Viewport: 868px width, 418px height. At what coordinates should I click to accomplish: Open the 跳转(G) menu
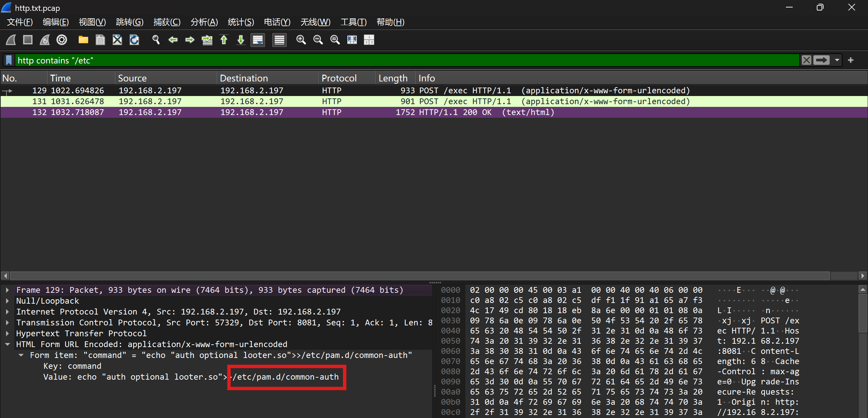coord(130,22)
